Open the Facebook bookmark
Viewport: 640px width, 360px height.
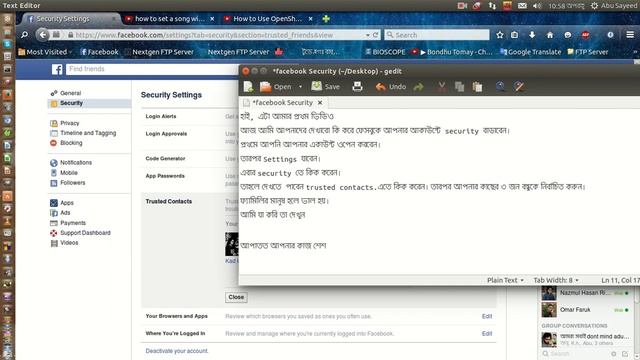pos(99,52)
